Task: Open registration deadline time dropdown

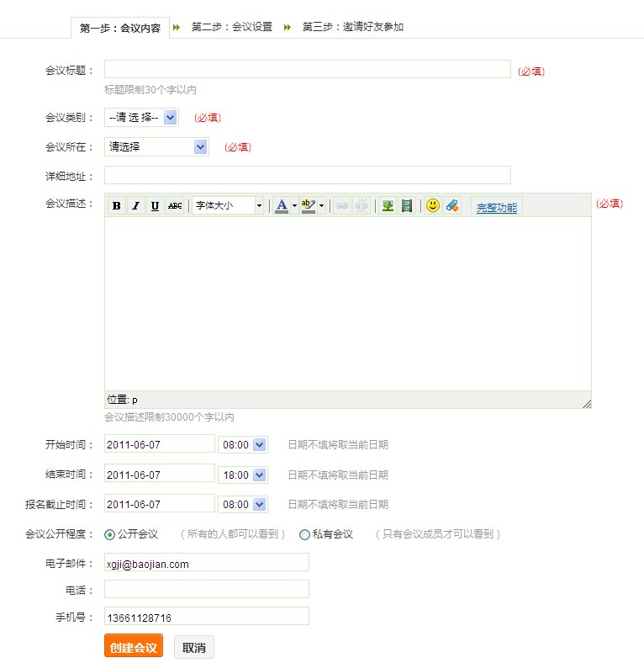Action: pyautogui.click(x=243, y=505)
